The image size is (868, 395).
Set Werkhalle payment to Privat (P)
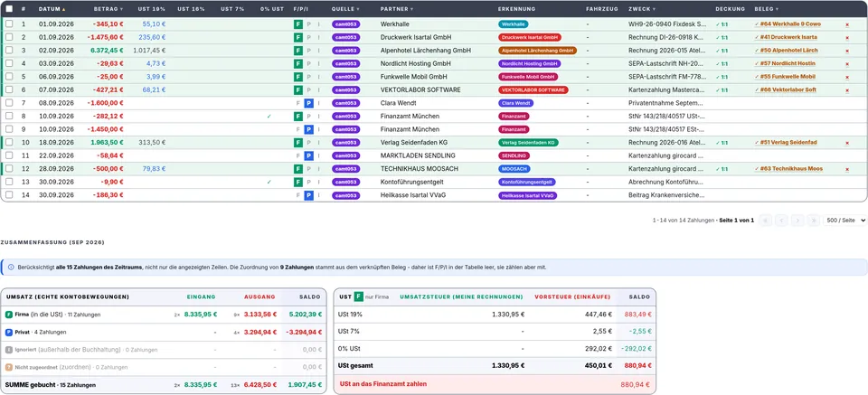pyautogui.click(x=308, y=24)
